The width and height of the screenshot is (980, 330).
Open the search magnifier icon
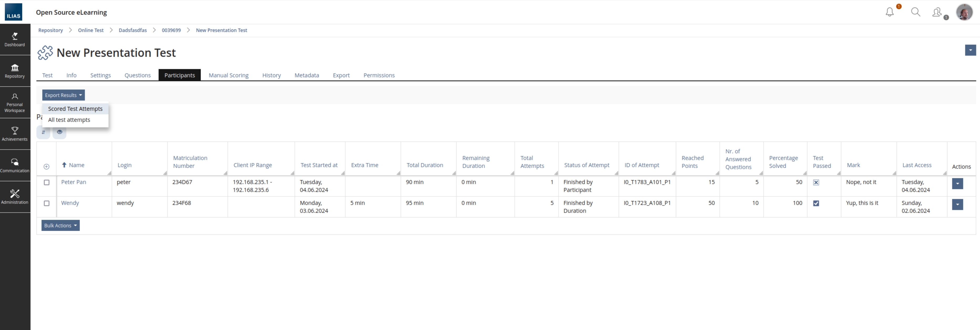click(x=916, y=12)
